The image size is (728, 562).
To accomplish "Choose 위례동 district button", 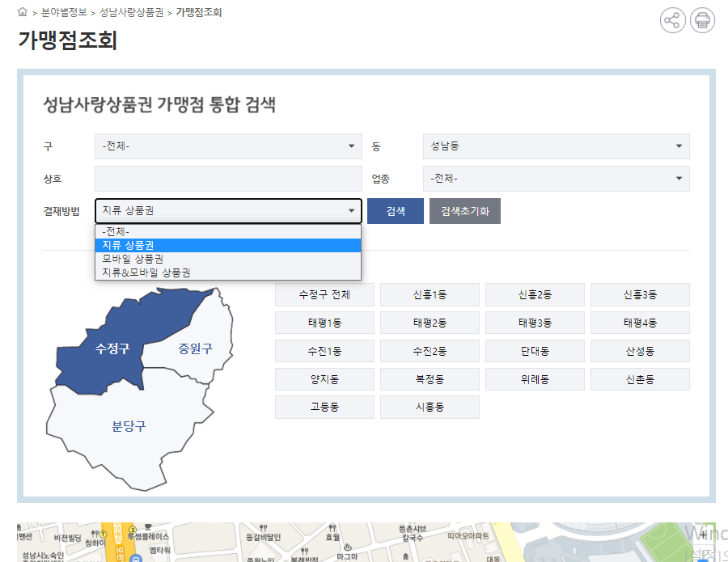I will [535, 379].
